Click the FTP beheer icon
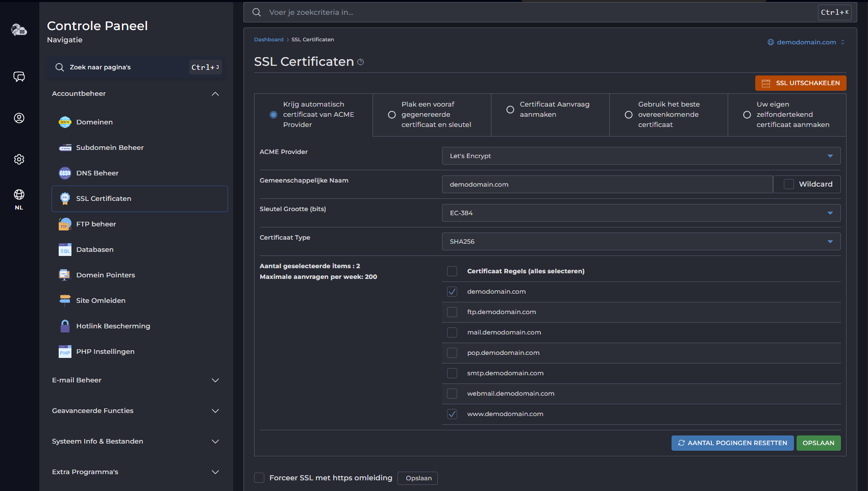868x491 pixels. pos(65,224)
